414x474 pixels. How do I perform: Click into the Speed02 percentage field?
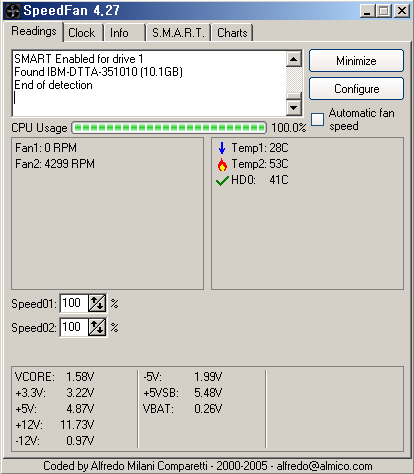[74, 327]
